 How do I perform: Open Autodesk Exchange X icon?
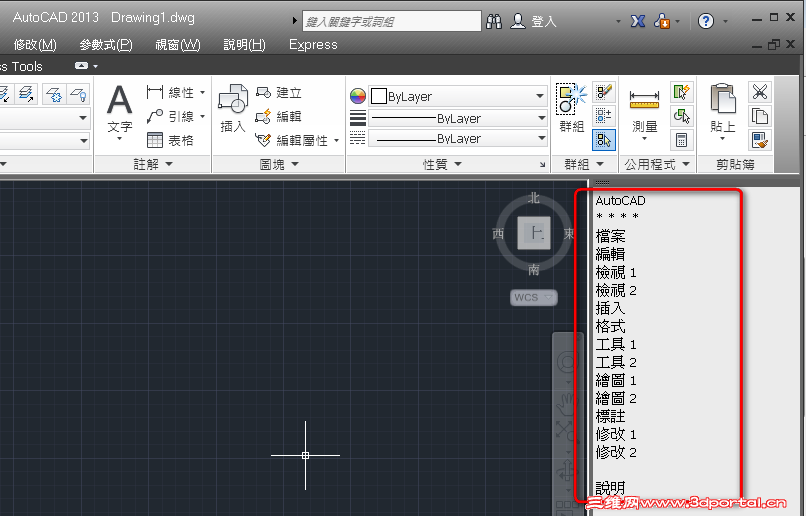(x=638, y=21)
